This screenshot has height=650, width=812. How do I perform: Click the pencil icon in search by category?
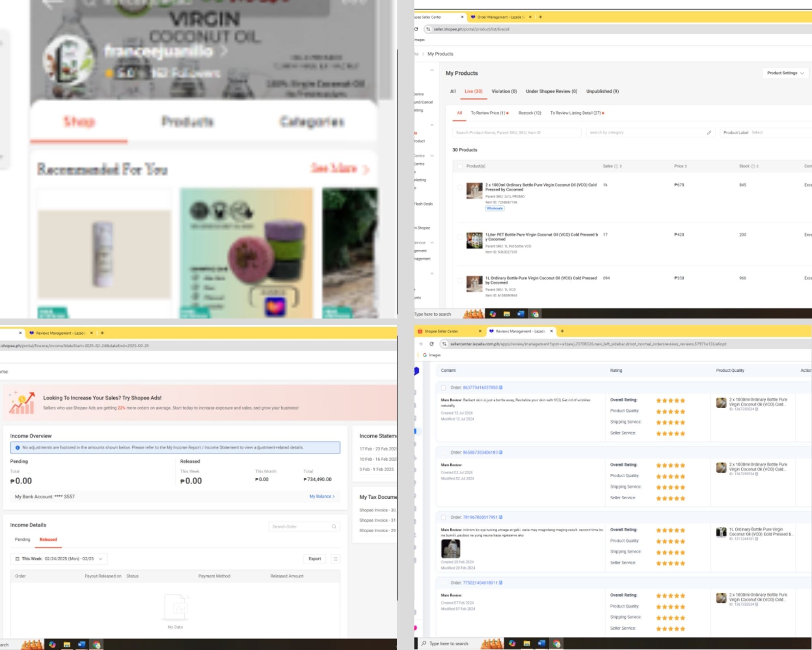point(709,132)
